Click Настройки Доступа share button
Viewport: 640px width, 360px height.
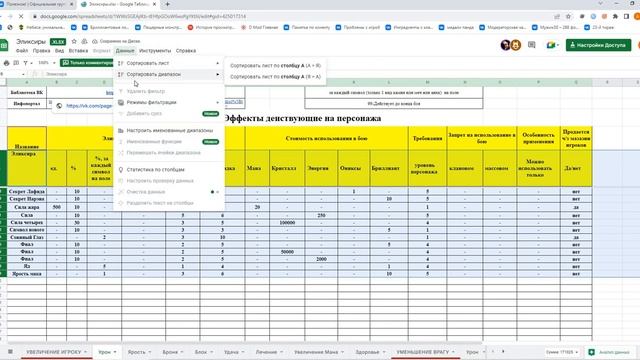pyautogui.click(x=598, y=45)
